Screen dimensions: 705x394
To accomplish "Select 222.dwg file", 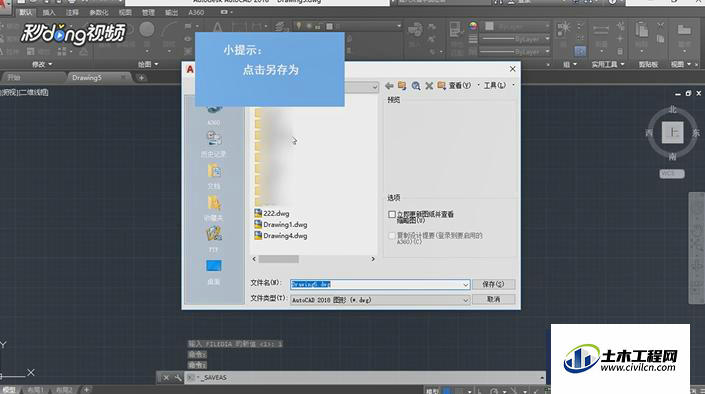I will click(x=272, y=213).
